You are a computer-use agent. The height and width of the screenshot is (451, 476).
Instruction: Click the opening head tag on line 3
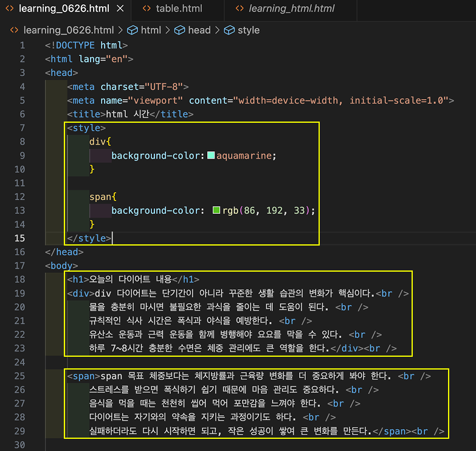click(61, 73)
